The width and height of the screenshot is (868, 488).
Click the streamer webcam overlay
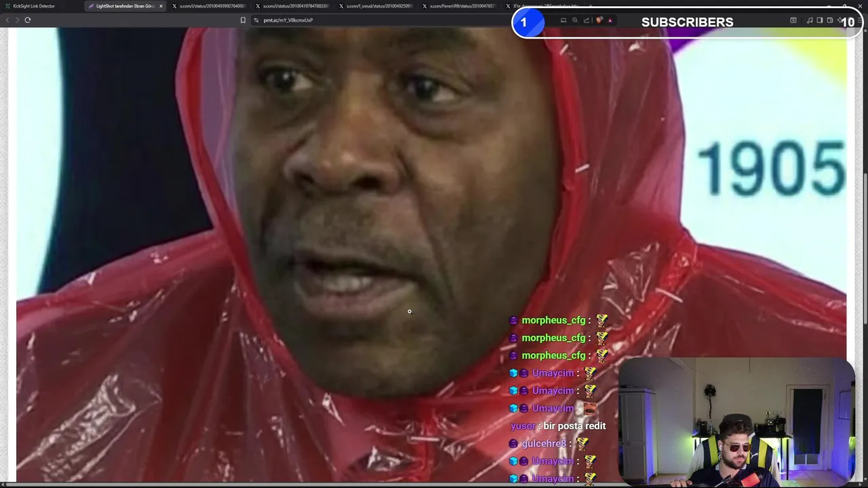point(736,422)
